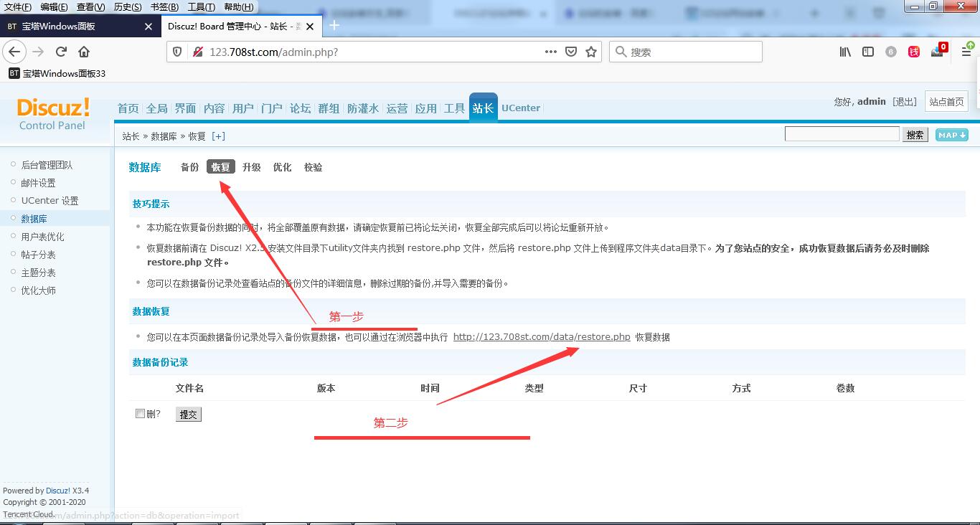Open the 界面 section

(x=186, y=108)
